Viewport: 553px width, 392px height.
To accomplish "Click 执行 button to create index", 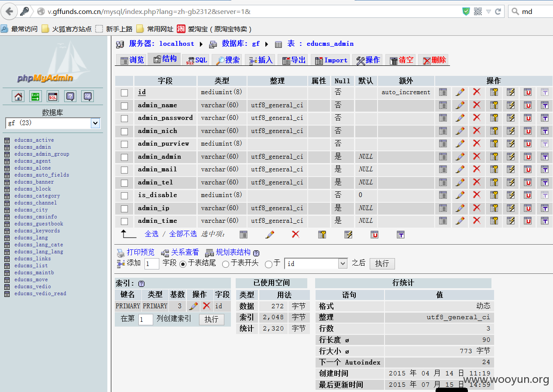I will click(211, 319).
